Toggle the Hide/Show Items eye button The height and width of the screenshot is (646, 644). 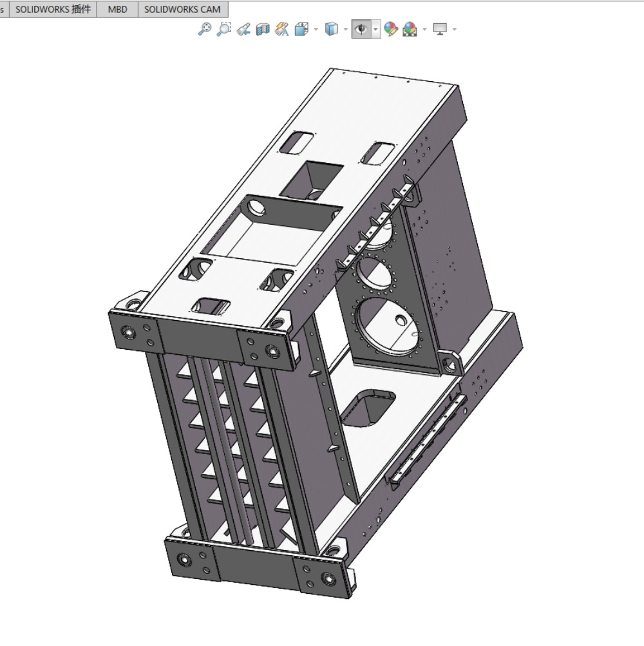click(x=361, y=29)
